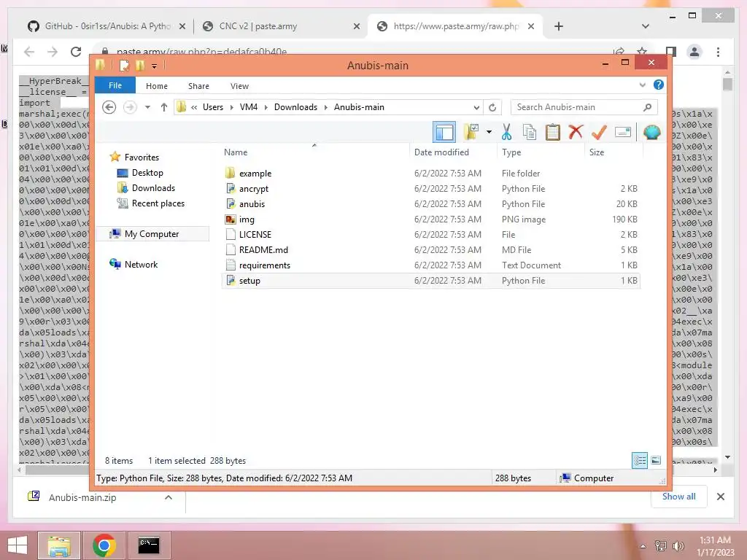Open a new Chrome tab
The height and width of the screenshot is (560, 747).
coord(559,26)
